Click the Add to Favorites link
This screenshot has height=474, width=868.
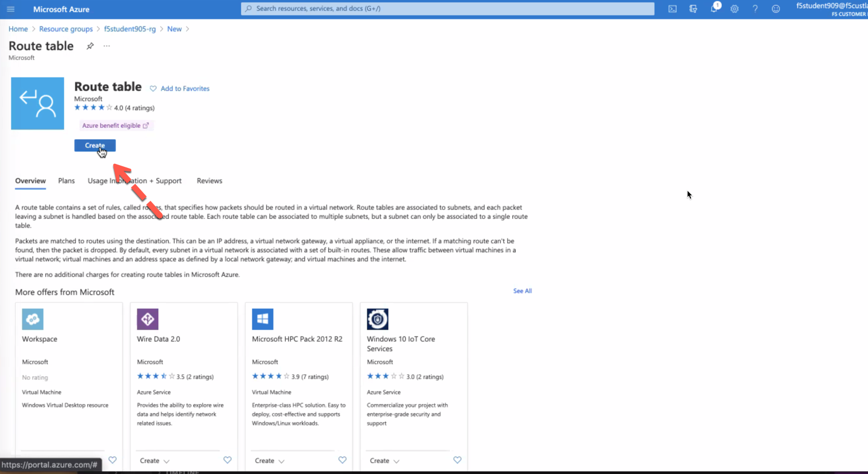(185, 89)
